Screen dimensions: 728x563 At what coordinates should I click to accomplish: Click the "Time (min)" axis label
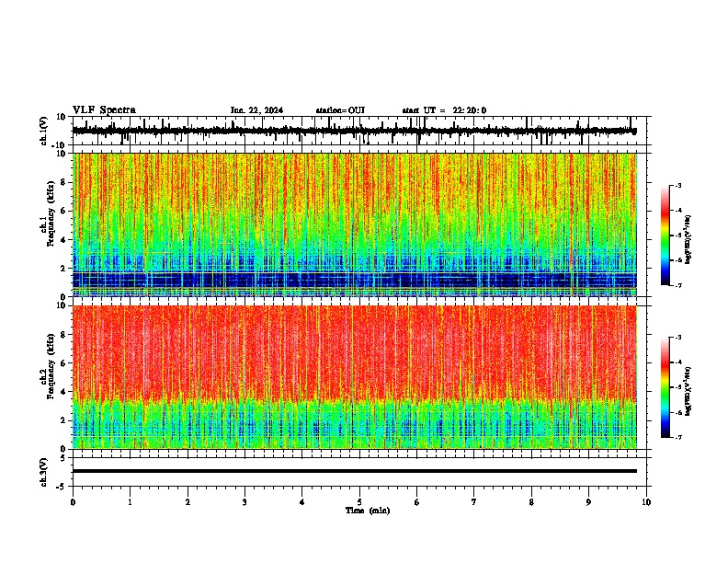click(368, 511)
